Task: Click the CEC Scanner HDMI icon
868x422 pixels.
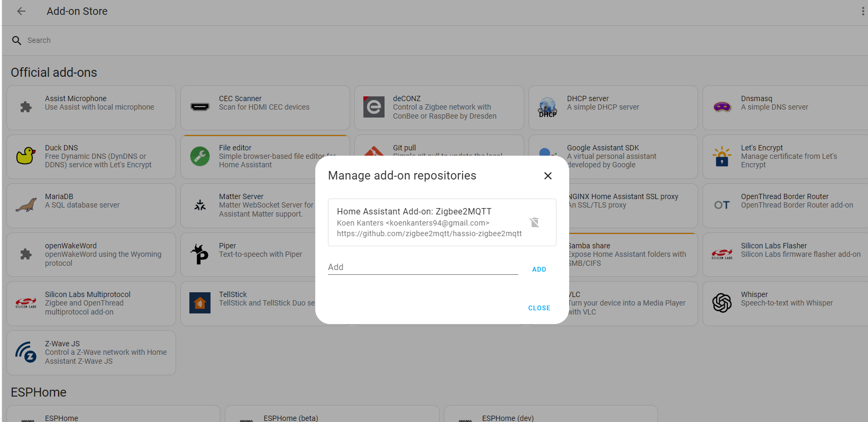Action: [200, 107]
